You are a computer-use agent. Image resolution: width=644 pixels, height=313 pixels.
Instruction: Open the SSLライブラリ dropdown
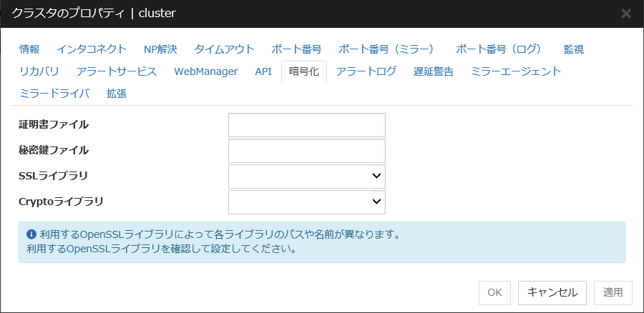pos(306,176)
